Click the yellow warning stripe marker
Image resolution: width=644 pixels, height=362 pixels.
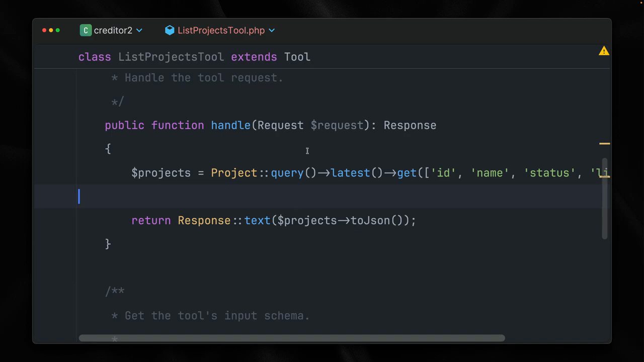tap(605, 144)
